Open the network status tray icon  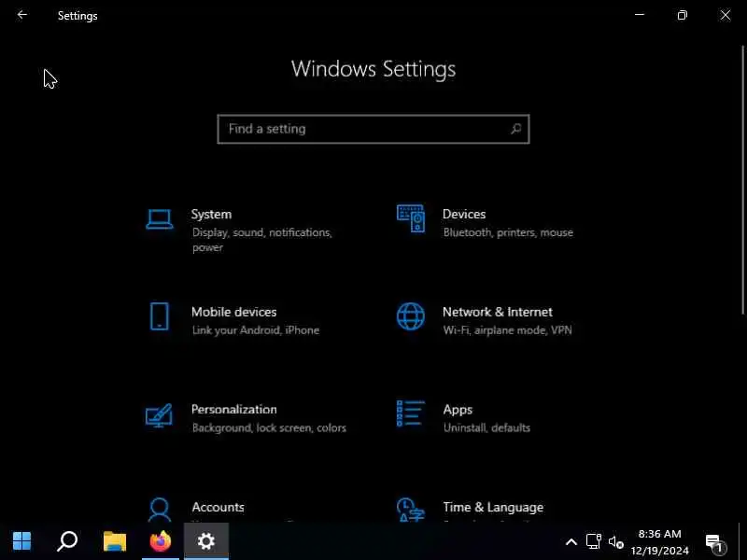click(x=594, y=541)
